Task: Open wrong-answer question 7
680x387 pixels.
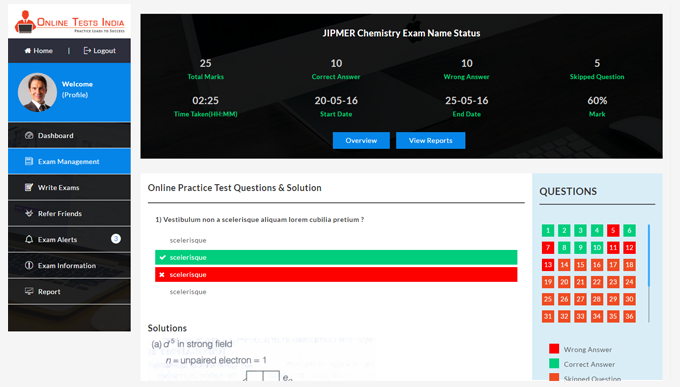Action: tap(548, 248)
